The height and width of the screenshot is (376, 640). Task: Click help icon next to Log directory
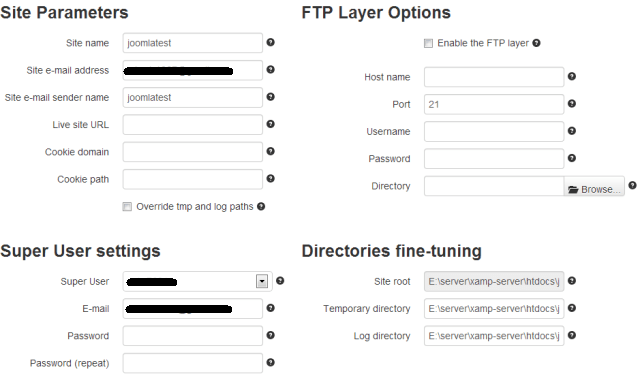click(x=571, y=335)
